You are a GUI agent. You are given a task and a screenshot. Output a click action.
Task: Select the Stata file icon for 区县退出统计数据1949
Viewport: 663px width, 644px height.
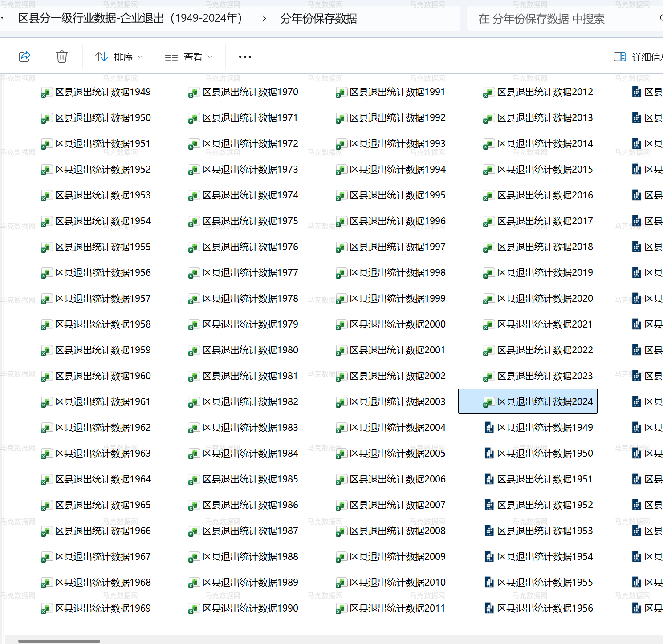pos(489,428)
